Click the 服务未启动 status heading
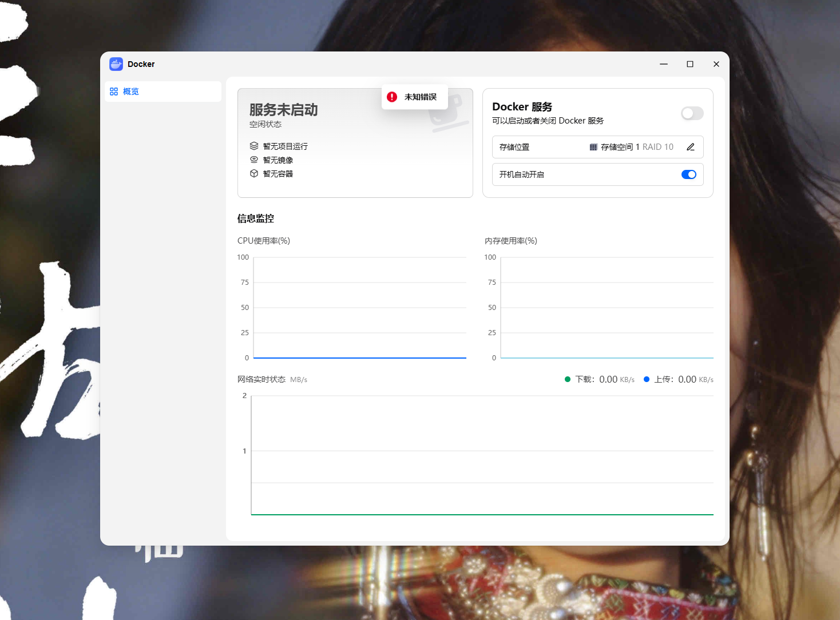840x620 pixels. click(x=284, y=110)
